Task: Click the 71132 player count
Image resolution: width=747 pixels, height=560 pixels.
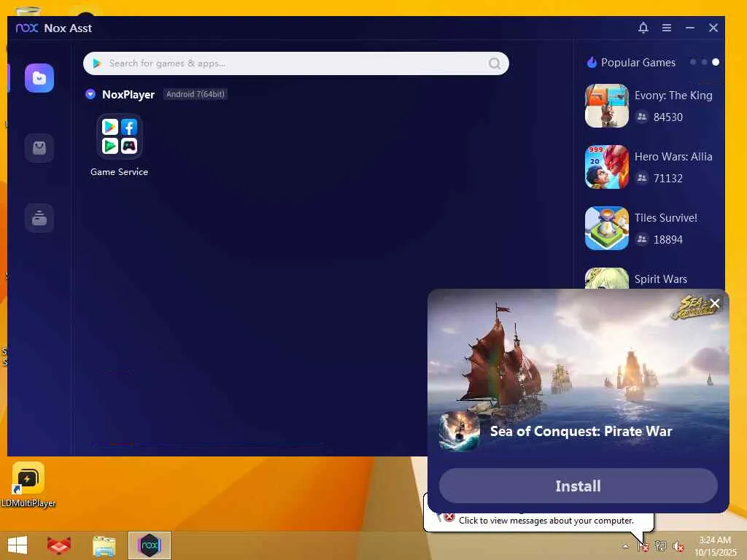Action: (x=668, y=179)
